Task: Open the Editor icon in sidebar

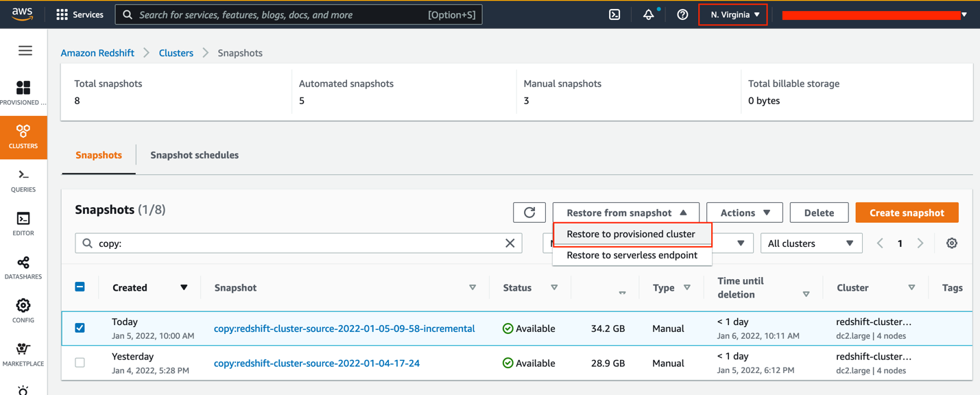Action: [23, 224]
